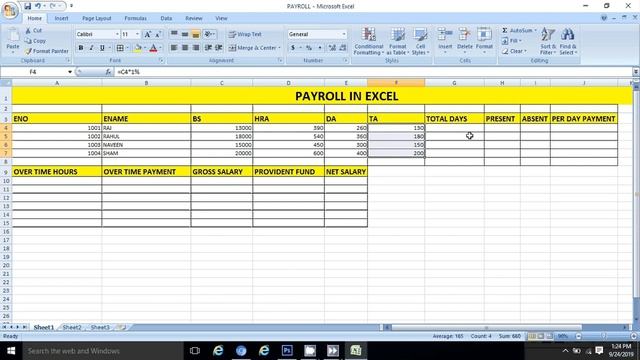The image size is (640, 360).
Task: Open Format as Table gallery
Action: point(397,41)
